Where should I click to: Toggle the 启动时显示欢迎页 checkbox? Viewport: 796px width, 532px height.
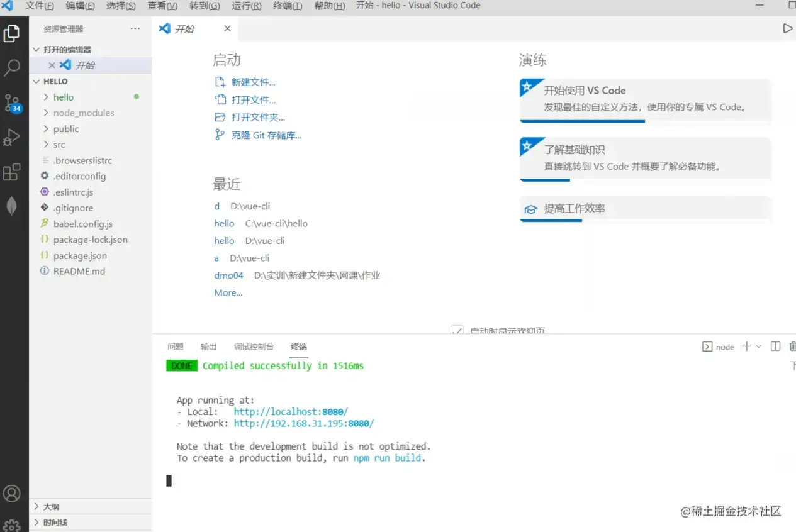pyautogui.click(x=457, y=331)
